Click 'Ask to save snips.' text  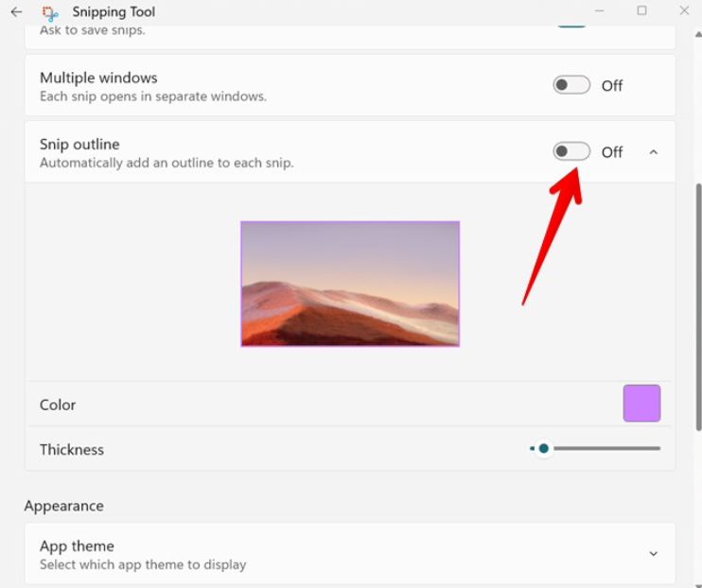point(92,30)
